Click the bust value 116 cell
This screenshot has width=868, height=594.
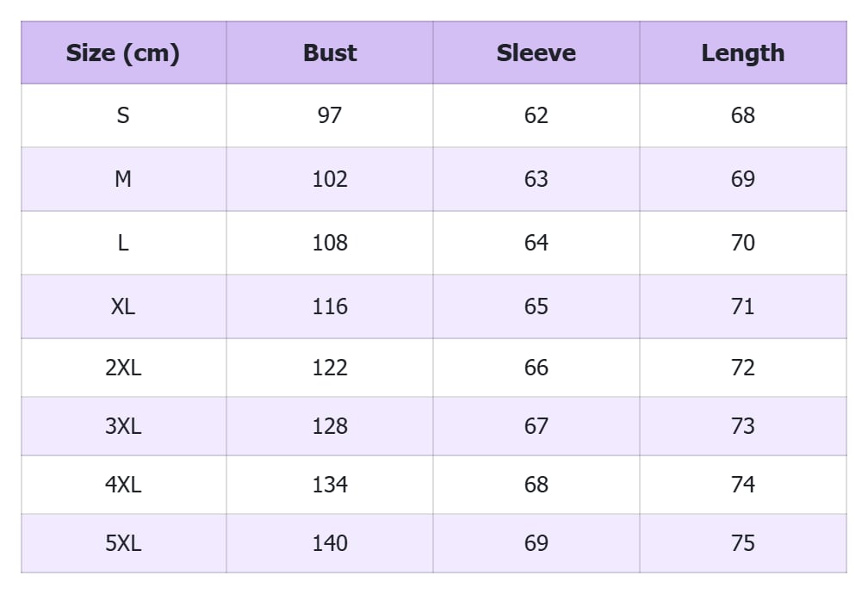point(330,306)
